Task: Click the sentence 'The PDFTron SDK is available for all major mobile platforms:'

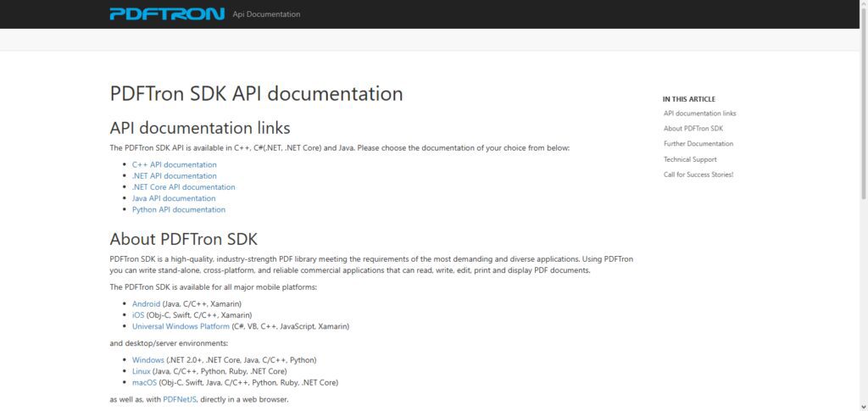Action: (213, 287)
